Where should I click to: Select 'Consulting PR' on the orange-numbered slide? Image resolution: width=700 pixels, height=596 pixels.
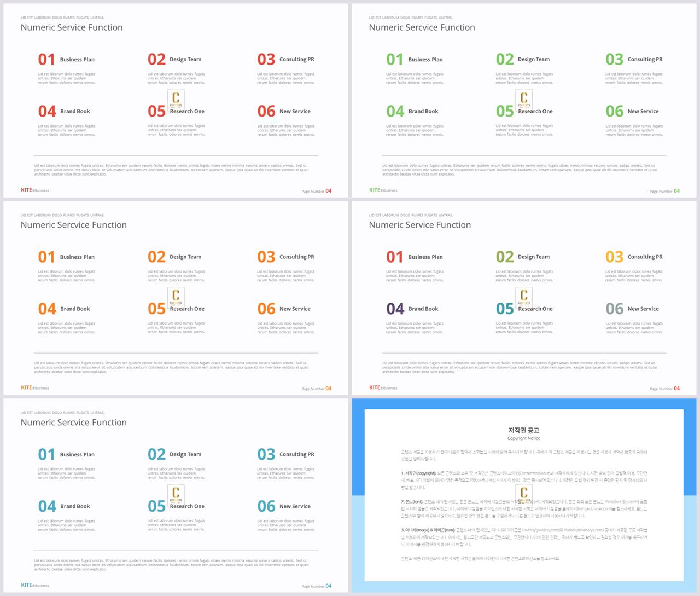[296, 257]
